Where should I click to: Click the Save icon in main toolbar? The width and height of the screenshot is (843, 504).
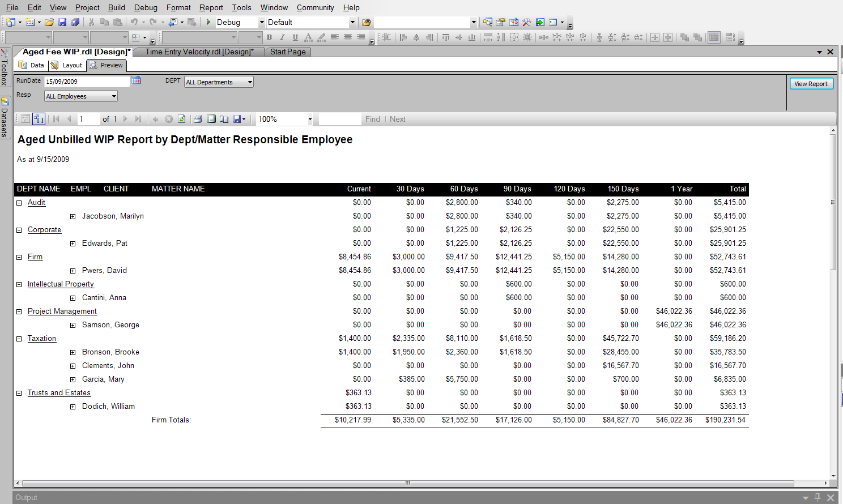62,22
